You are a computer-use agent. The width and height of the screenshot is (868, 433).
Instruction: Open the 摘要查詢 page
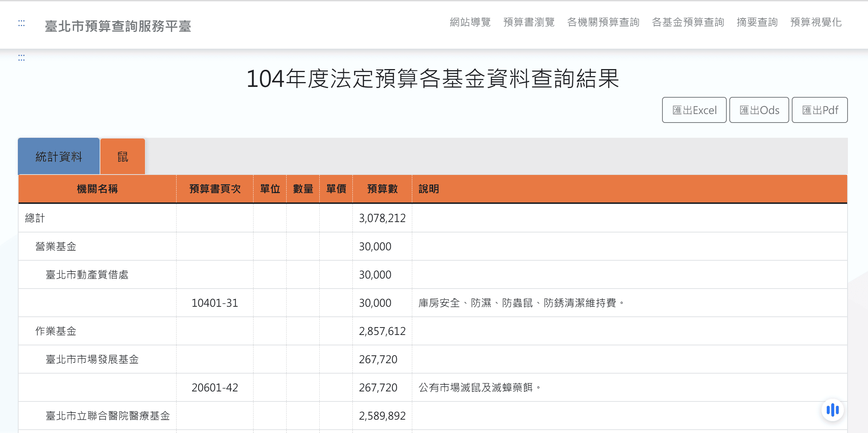point(757,22)
